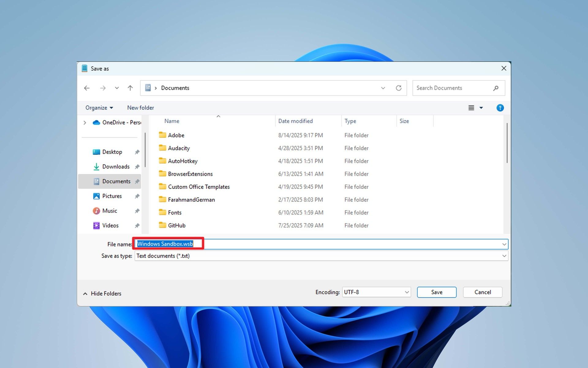Click the Fonts folder icon
Viewport: 588px width, 368px height.
[x=162, y=212]
